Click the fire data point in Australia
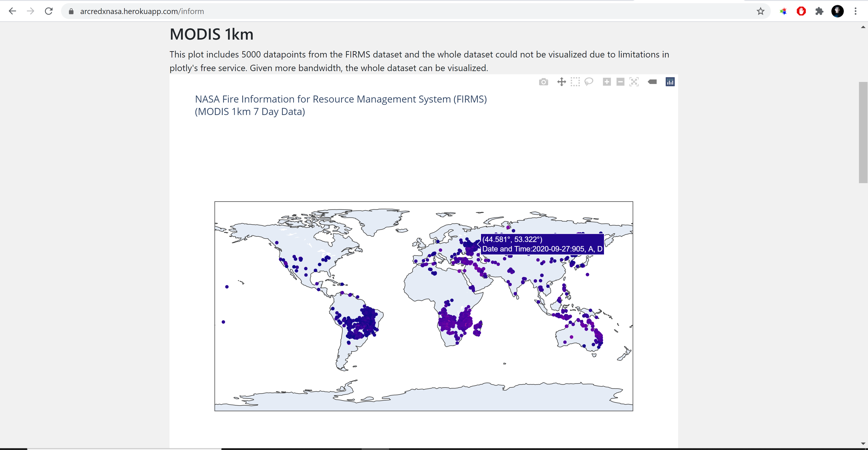This screenshot has width=868, height=450. click(571, 337)
